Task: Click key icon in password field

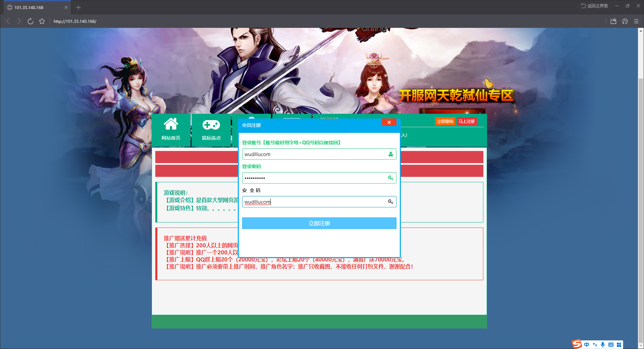Action: pyautogui.click(x=390, y=178)
